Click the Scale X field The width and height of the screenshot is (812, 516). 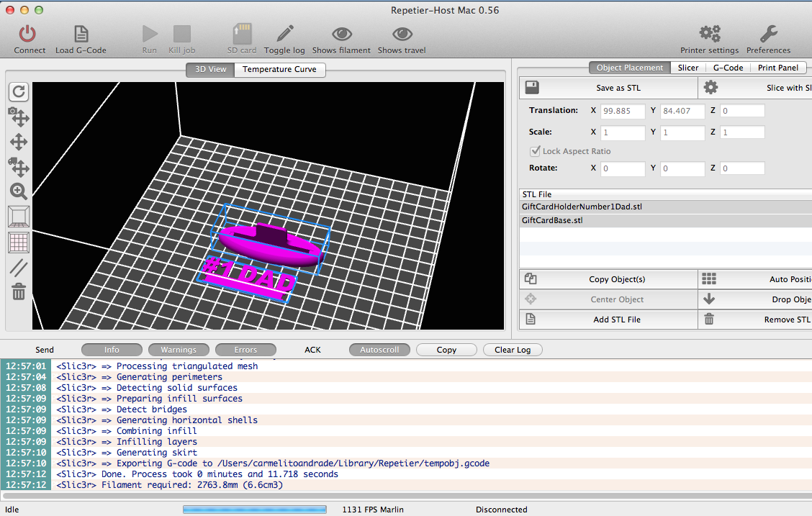pyautogui.click(x=623, y=132)
